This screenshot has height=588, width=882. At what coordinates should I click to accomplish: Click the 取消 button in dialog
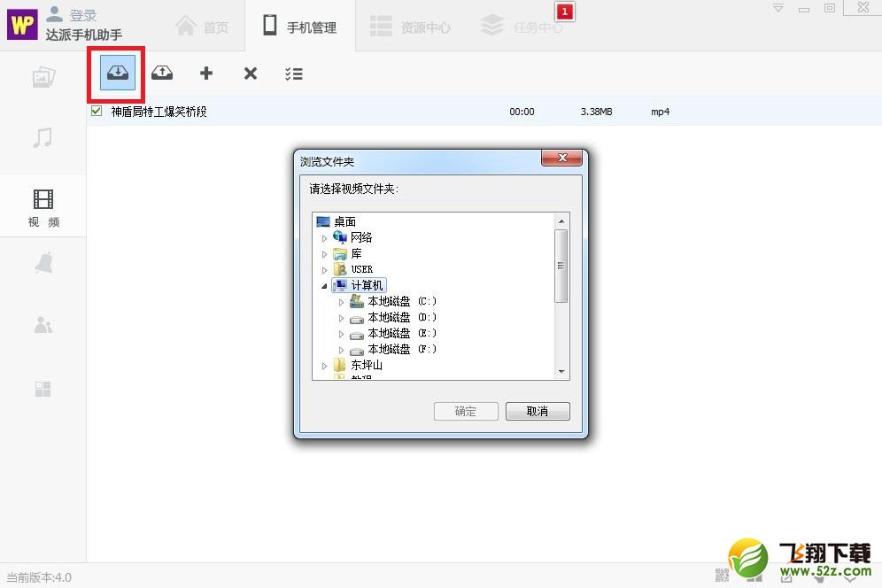[x=538, y=411]
